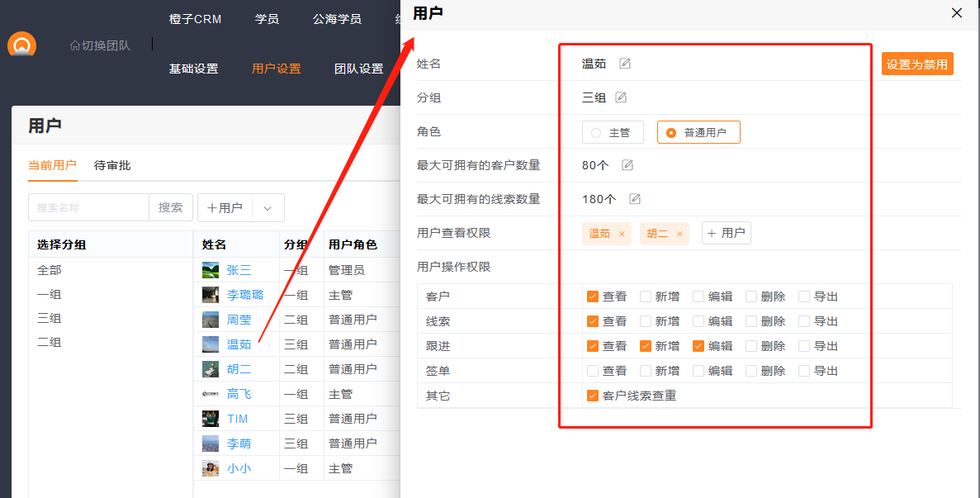Image resolution: width=980 pixels, height=498 pixels.
Task: Open user 李璐璐 from the list
Action: coord(245,295)
